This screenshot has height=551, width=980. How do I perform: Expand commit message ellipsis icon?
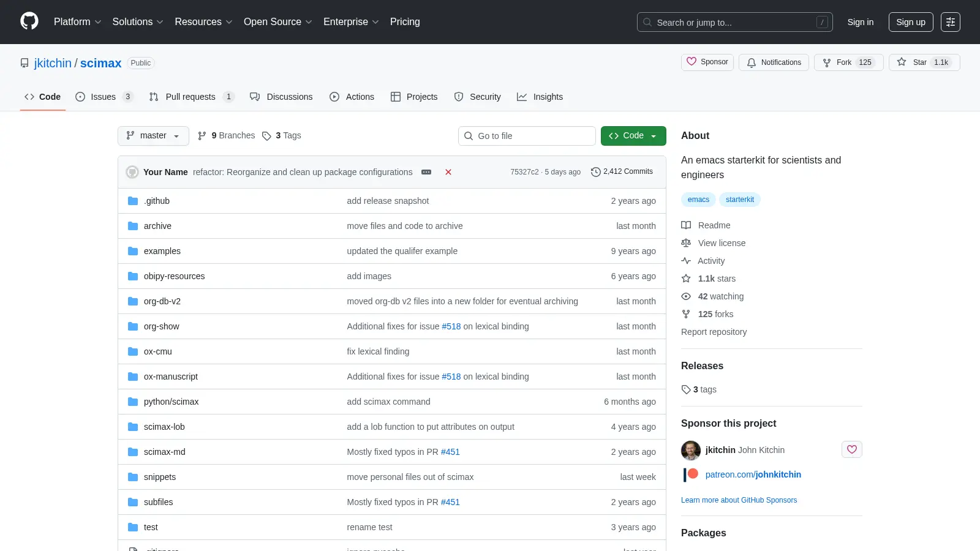click(x=426, y=172)
